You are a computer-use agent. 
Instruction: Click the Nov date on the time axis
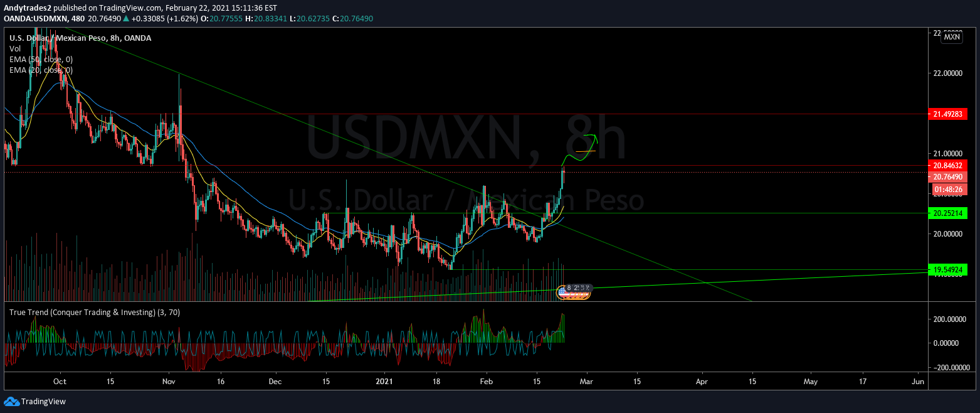coord(168,381)
